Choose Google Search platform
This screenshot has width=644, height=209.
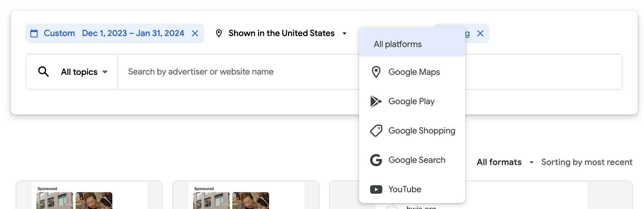412,160
